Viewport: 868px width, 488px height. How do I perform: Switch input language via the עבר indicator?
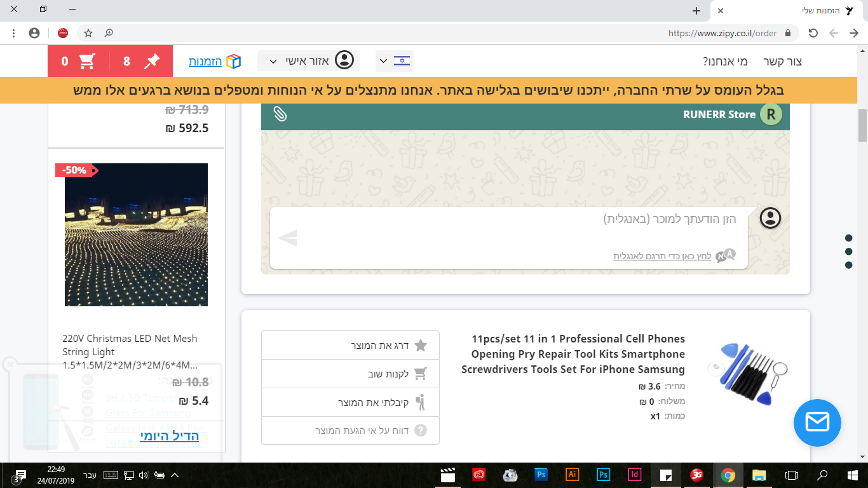90,475
